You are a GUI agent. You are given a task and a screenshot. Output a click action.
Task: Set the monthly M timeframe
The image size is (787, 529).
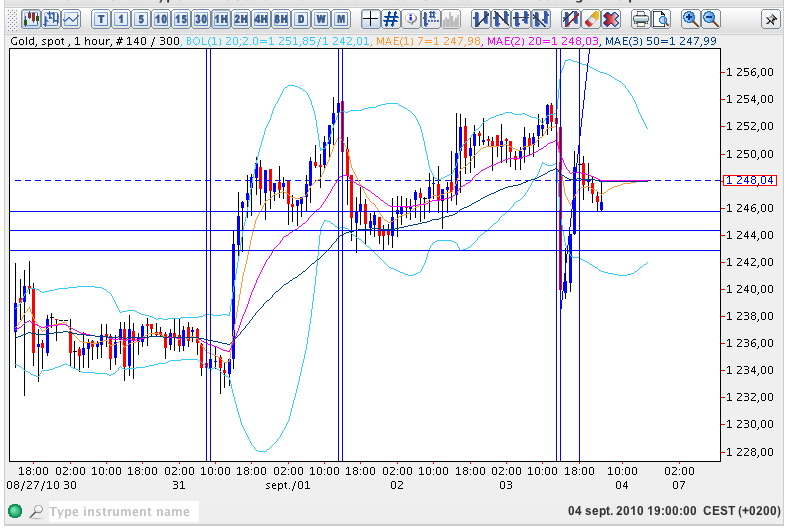click(x=341, y=19)
